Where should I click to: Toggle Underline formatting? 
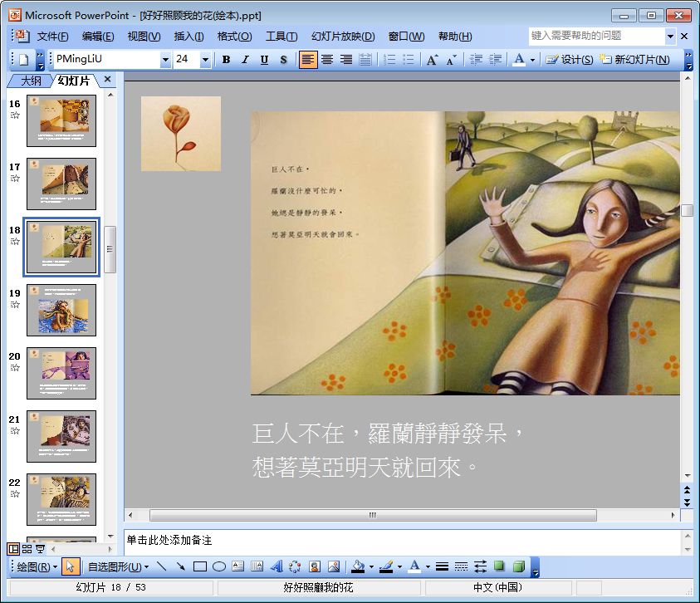click(264, 60)
